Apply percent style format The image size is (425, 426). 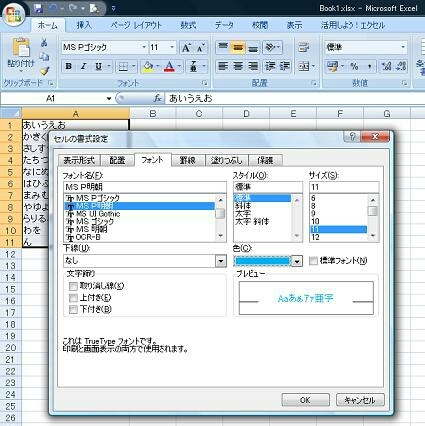pos(354,66)
